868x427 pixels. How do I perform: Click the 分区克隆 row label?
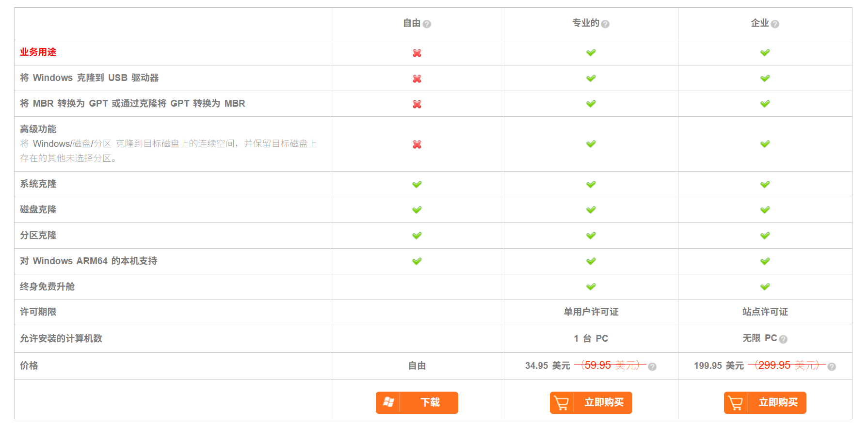38,235
